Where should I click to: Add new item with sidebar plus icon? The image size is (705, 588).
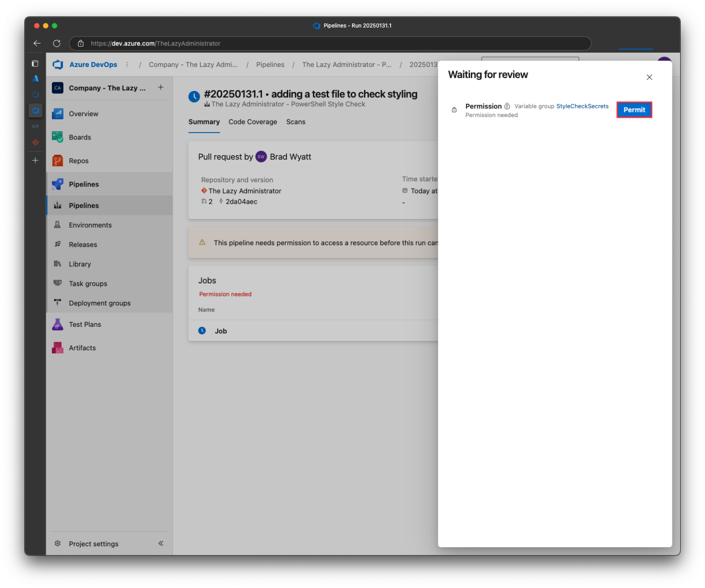[35, 160]
